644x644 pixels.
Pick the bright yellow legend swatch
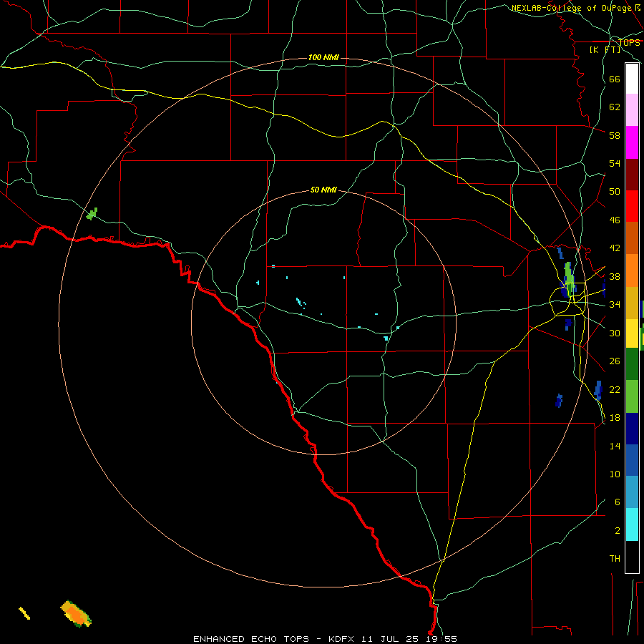[x=632, y=333]
